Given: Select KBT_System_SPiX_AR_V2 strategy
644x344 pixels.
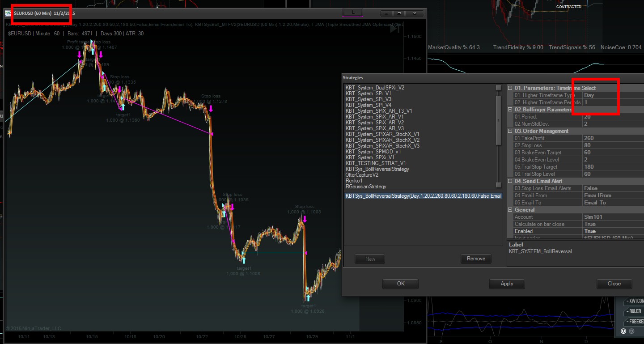Looking at the screenshot, I should point(375,123).
